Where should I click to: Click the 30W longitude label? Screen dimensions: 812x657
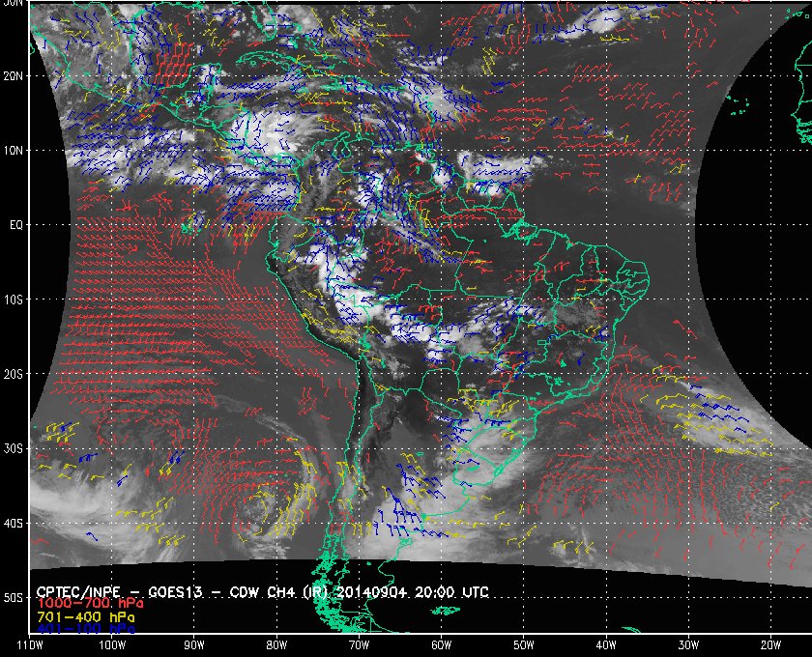[x=688, y=645]
